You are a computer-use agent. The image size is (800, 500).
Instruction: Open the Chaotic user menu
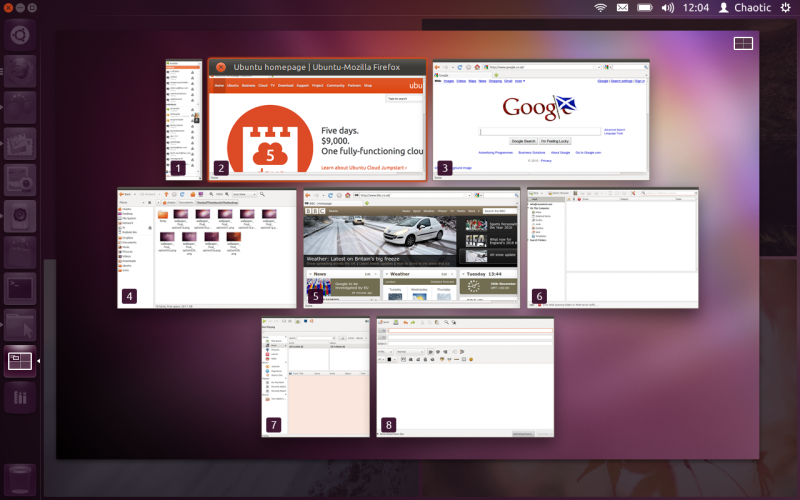745,8
